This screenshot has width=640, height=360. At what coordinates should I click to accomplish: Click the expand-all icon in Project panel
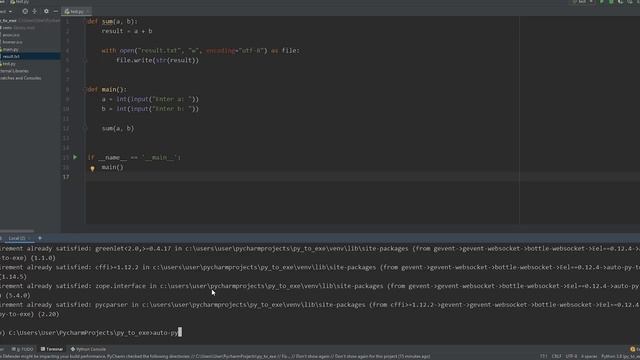coord(35,11)
